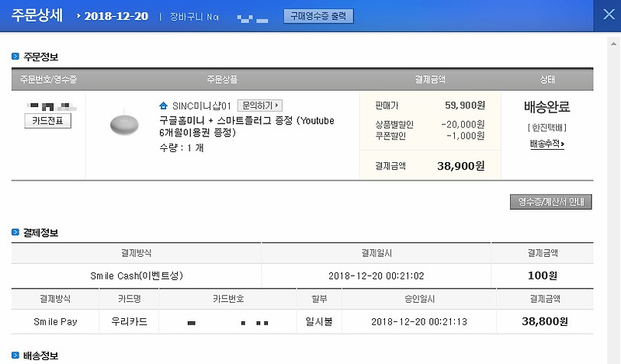Select the 배송완료 status text
The image size is (621, 364).
[547, 106]
